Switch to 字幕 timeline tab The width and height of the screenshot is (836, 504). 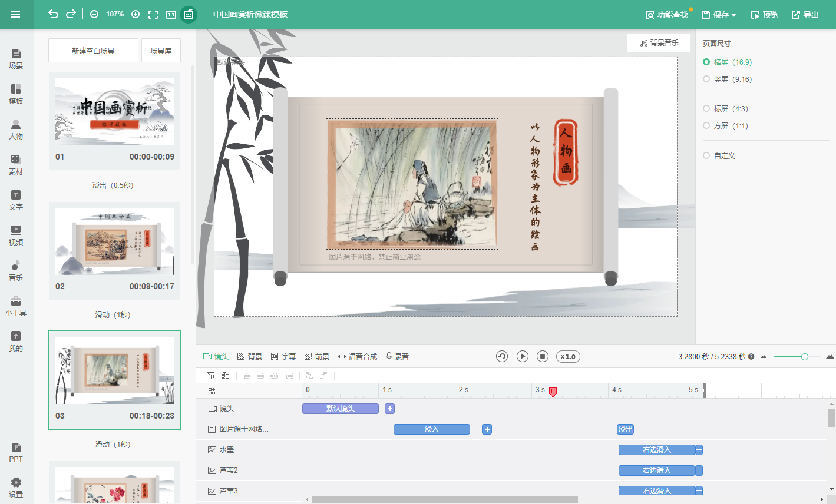283,356
